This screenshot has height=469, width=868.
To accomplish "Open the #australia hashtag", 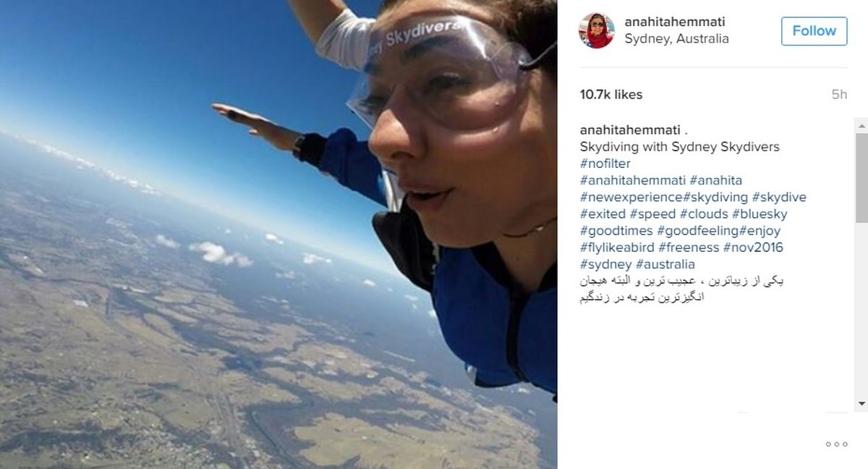I will (665, 264).
